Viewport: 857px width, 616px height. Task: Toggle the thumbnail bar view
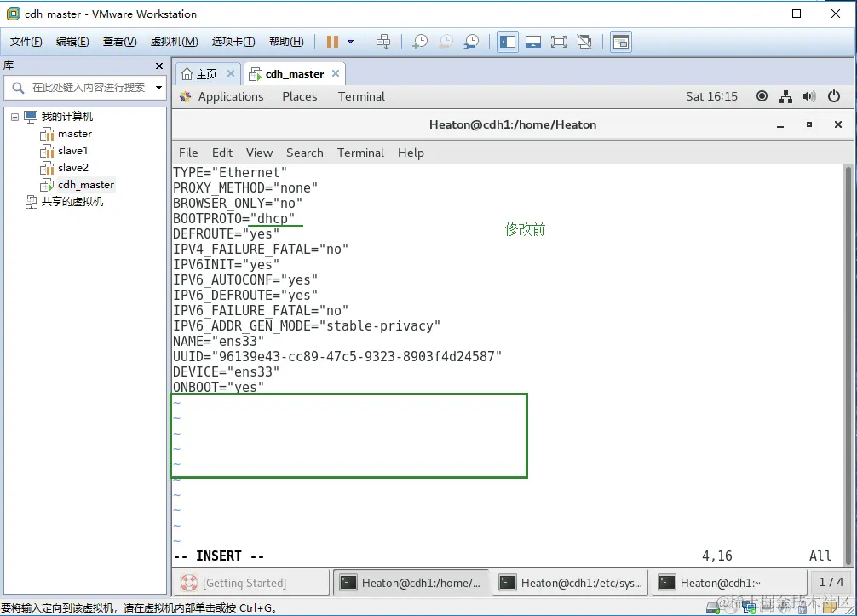click(x=533, y=42)
